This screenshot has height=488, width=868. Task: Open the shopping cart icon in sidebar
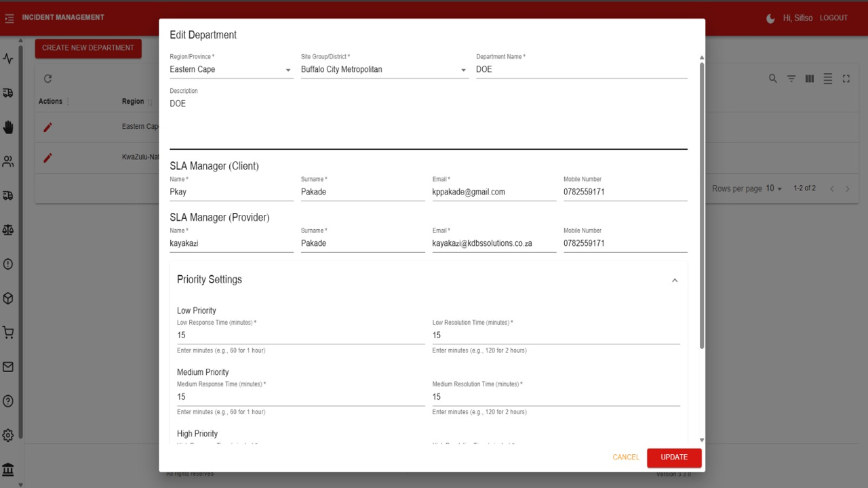tap(8, 333)
